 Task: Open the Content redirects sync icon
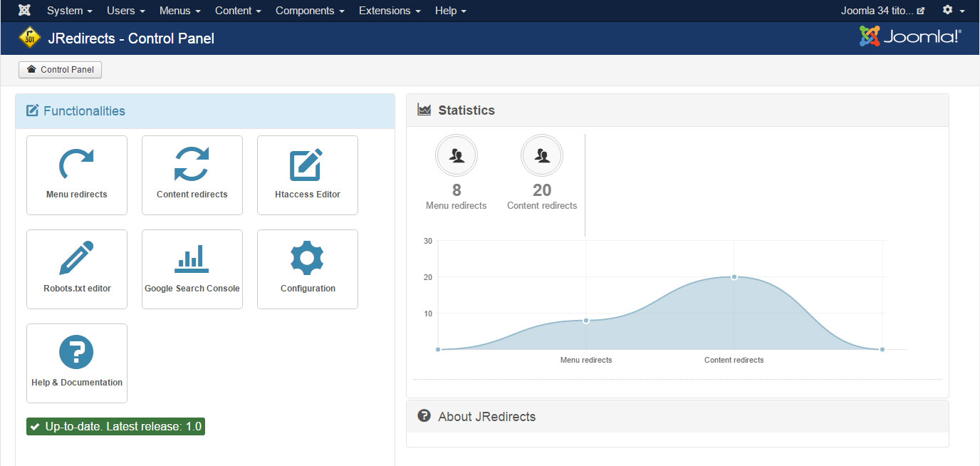click(192, 164)
